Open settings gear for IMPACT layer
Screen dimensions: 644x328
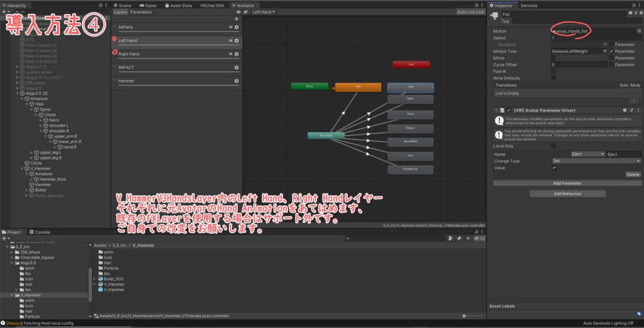coord(236,67)
